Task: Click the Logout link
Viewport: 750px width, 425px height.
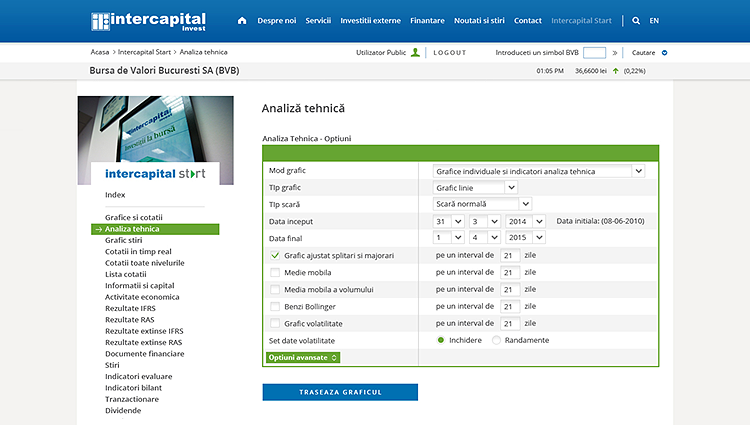Action: [449, 52]
